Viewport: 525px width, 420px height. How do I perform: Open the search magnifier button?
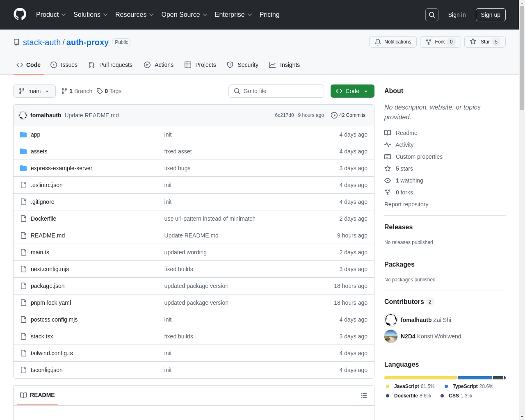[432, 15]
